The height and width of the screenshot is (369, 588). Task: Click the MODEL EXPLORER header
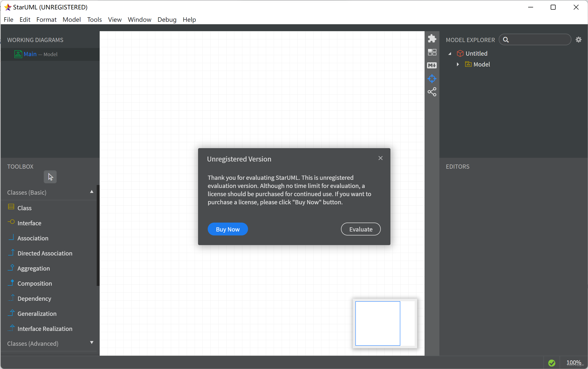470,40
